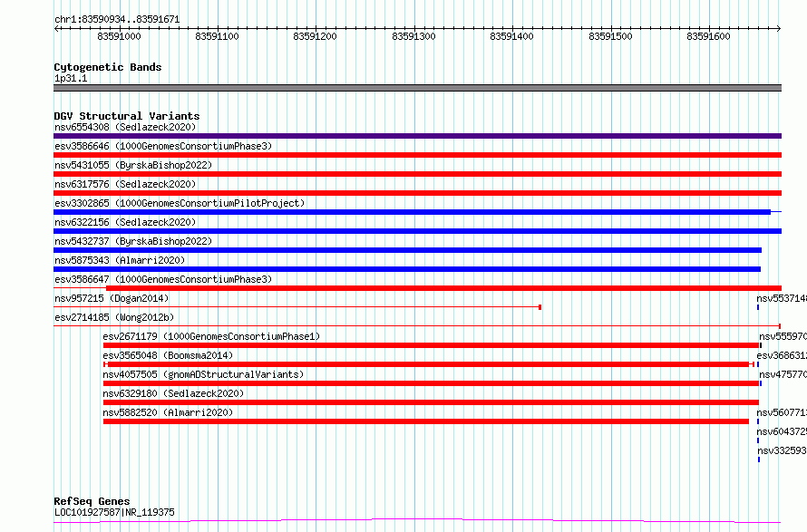Viewport: 807px width, 532px height.
Task: Click the red nsv6317576 variant bar
Action: tap(417, 193)
